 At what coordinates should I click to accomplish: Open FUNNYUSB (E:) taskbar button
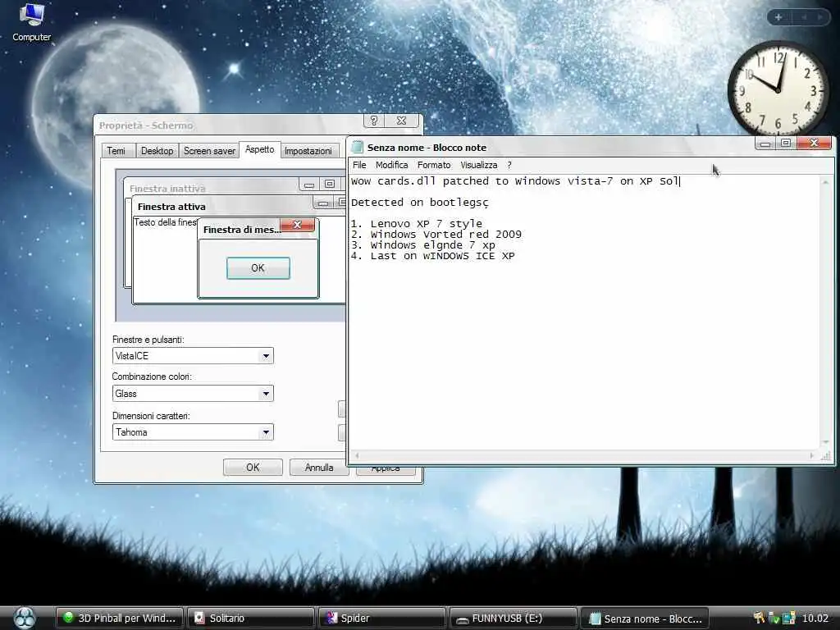514,619
